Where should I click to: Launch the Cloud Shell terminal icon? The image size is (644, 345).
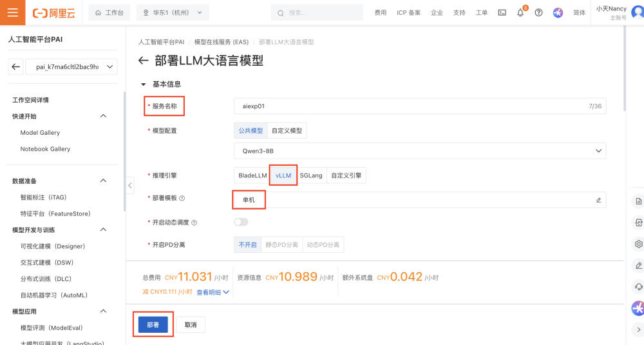(502, 13)
